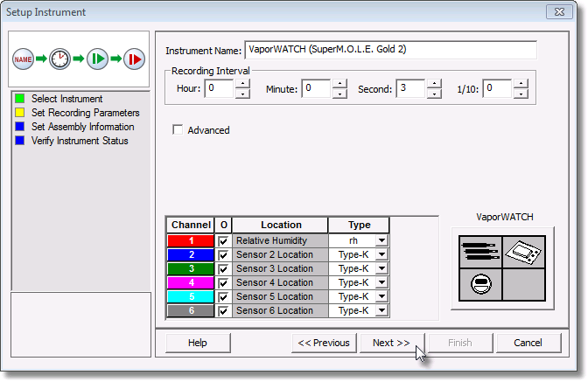The height and width of the screenshot is (382, 588).
Task: Decrease the Minute value with down arrow
Action: click(339, 94)
